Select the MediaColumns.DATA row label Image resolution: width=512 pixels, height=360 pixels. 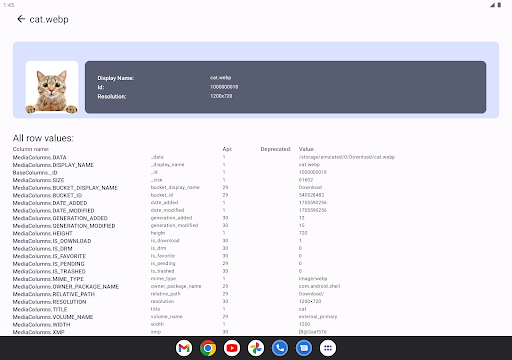pyautogui.click(x=40, y=157)
